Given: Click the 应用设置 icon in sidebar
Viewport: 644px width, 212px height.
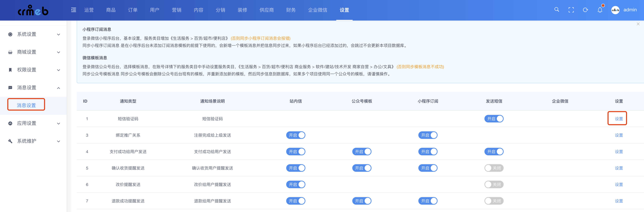Looking at the screenshot, I should coord(10,123).
